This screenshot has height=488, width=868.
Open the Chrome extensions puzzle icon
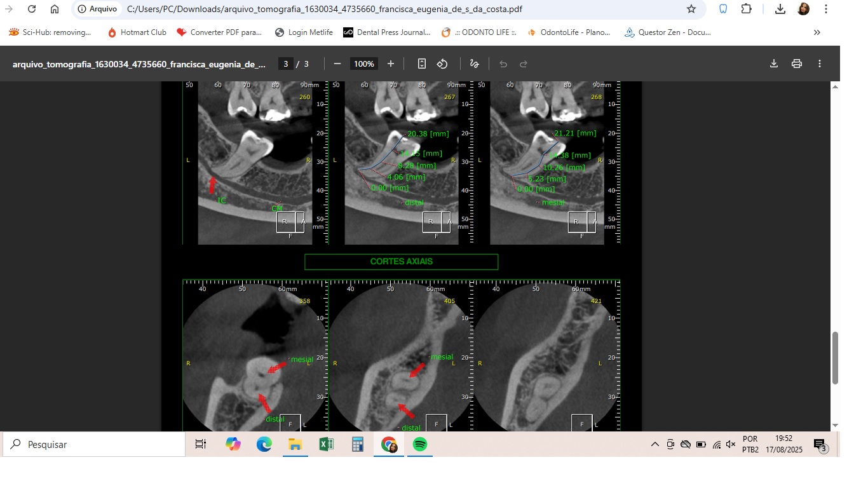[x=747, y=9]
